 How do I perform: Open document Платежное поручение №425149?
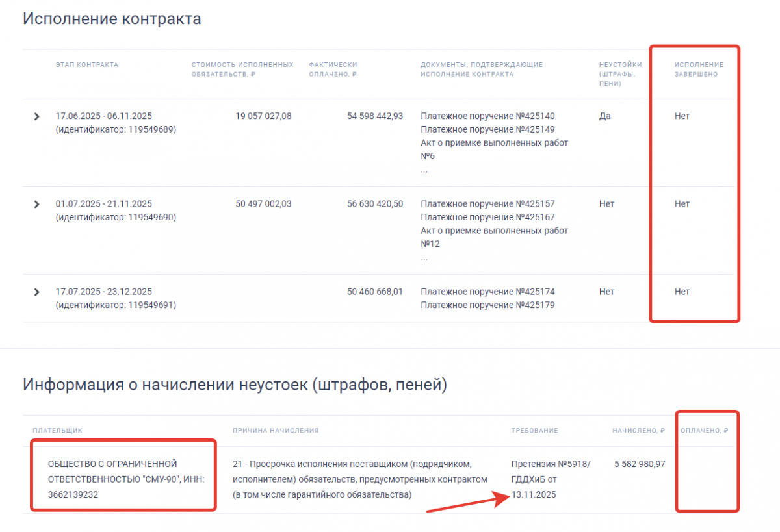point(487,129)
